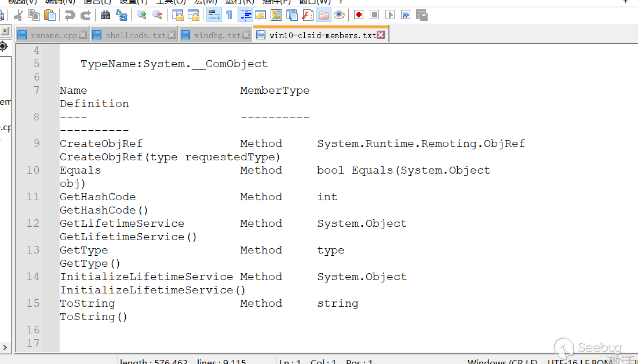638x364 pixels.
Task: Click the left panel scroll right arrow
Action: 5,347
